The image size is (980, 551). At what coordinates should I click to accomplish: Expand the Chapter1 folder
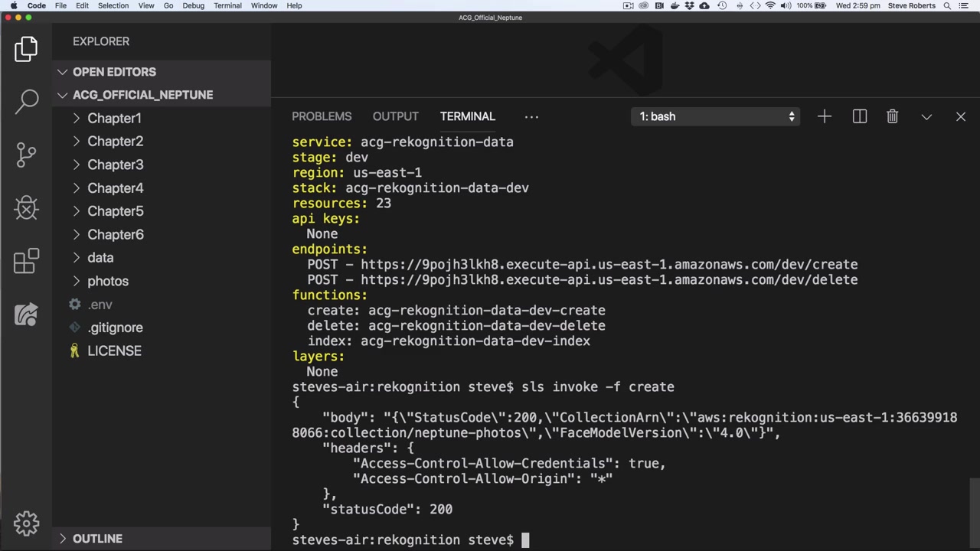point(114,118)
